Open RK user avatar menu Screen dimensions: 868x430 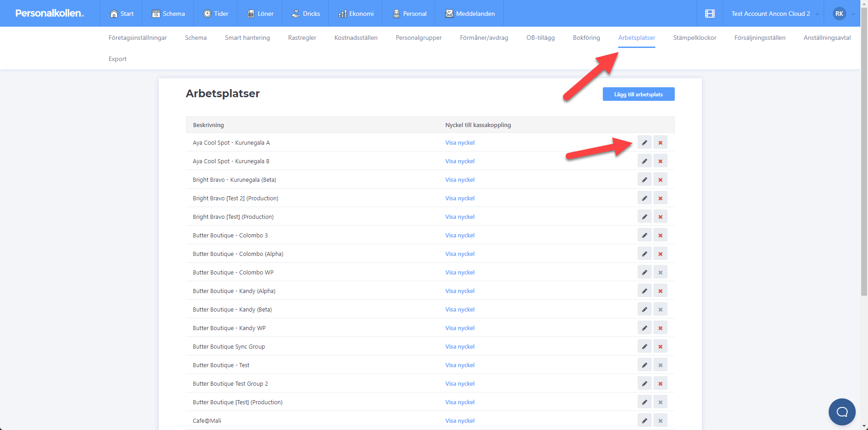click(x=839, y=14)
